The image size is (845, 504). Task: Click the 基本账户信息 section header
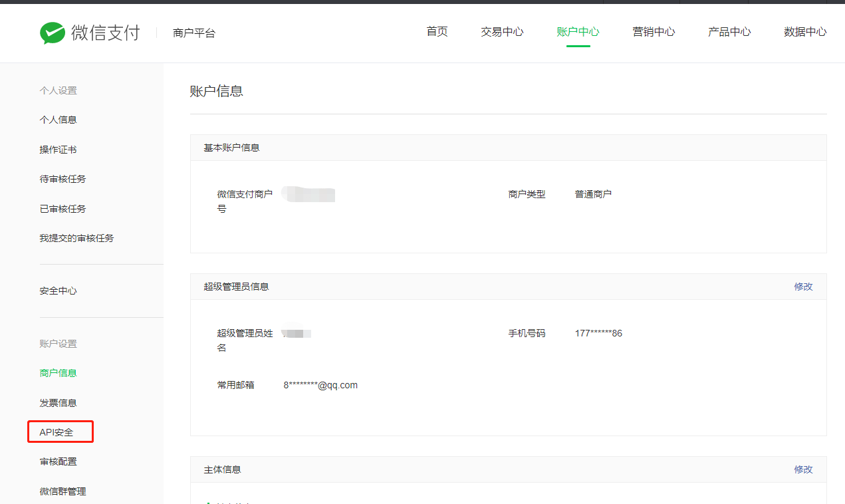click(231, 148)
